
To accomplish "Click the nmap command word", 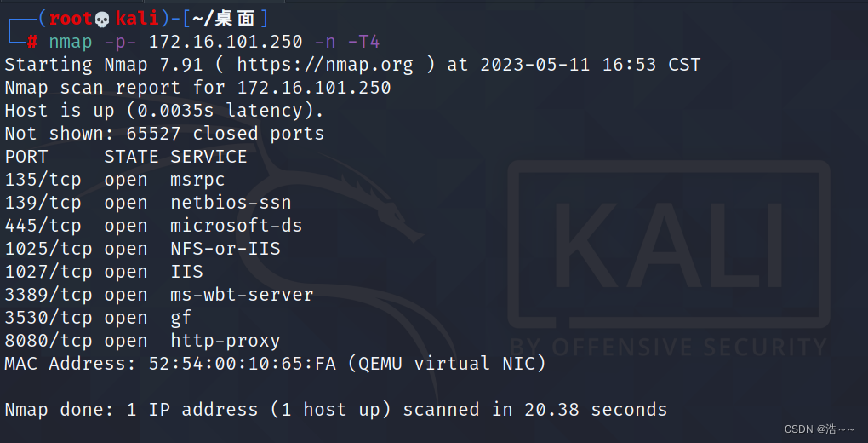I will coord(71,42).
